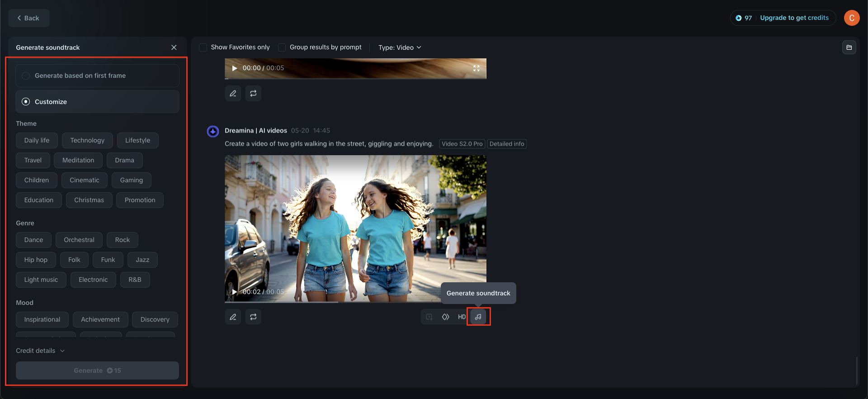
Task: Check Group results by prompt
Action: [282, 47]
